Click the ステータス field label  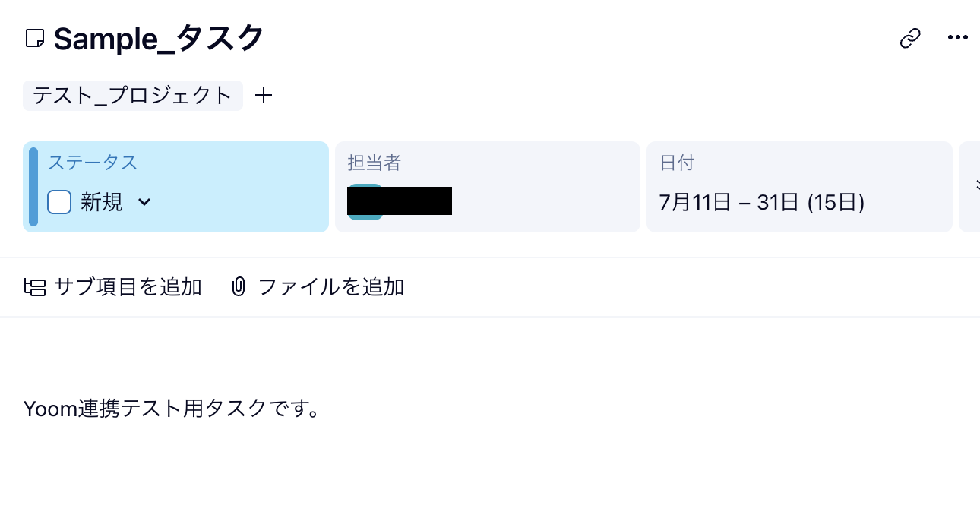pos(93,163)
